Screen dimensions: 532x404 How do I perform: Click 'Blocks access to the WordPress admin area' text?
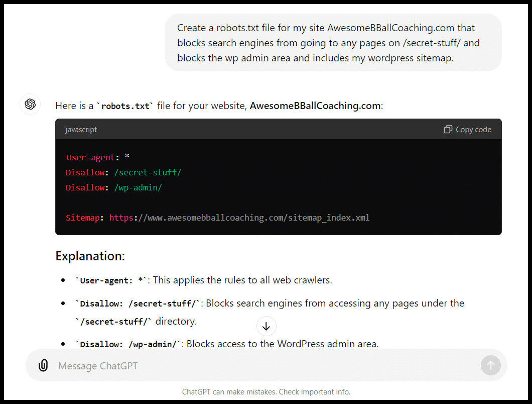(x=283, y=344)
